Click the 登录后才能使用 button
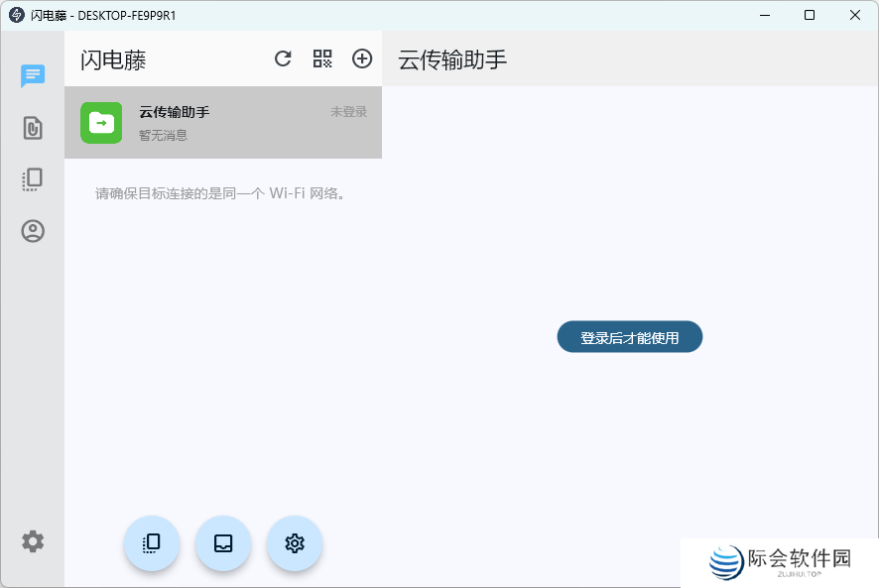The width and height of the screenshot is (879, 588). coord(630,336)
